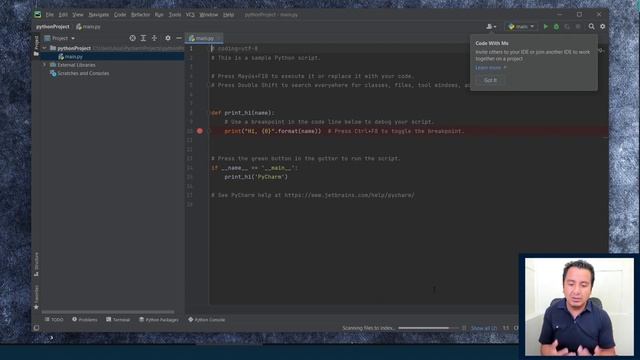Click Show all link in status bar
The width and height of the screenshot is (640, 360).
click(x=484, y=328)
